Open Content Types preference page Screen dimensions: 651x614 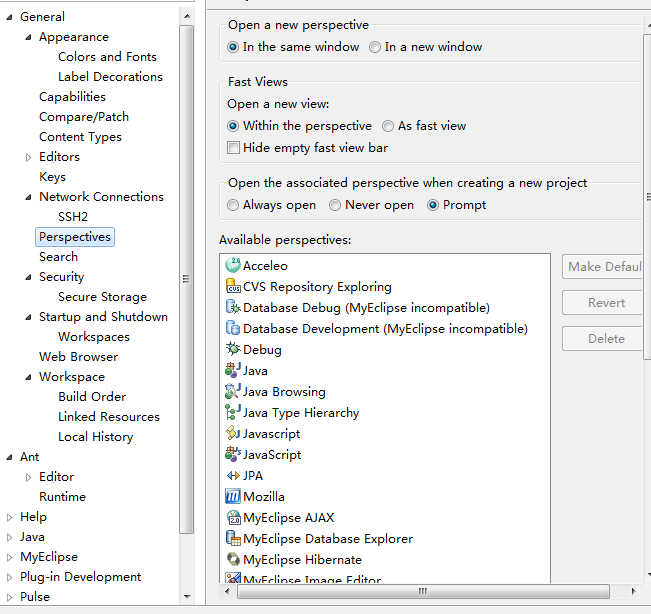tap(80, 137)
